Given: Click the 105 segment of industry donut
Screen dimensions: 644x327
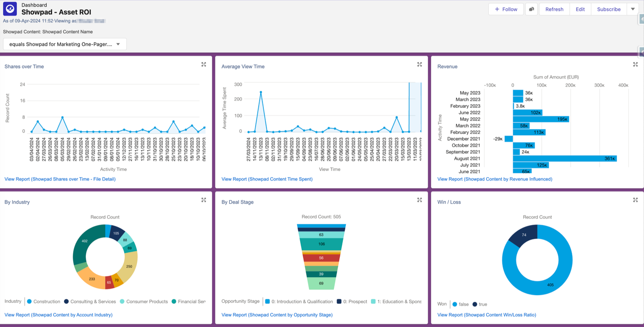Looking at the screenshot, I should click(x=116, y=233).
